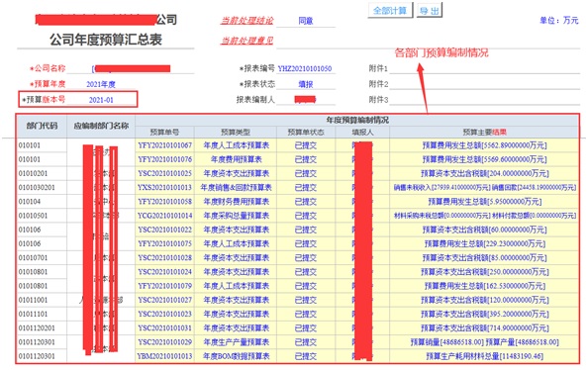Click the 预算类型 column header
The image size is (588, 370).
click(x=236, y=133)
